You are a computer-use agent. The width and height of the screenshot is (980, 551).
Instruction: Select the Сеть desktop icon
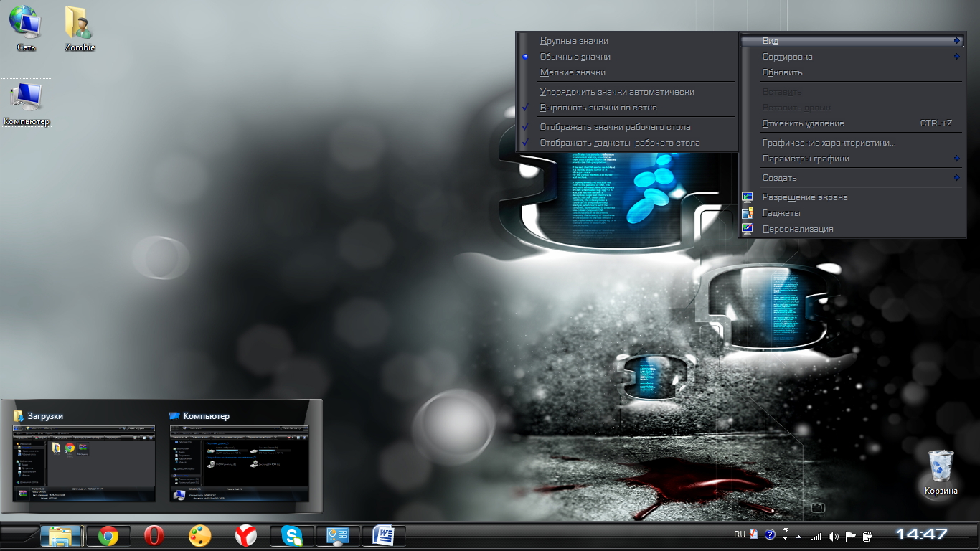pyautogui.click(x=27, y=27)
